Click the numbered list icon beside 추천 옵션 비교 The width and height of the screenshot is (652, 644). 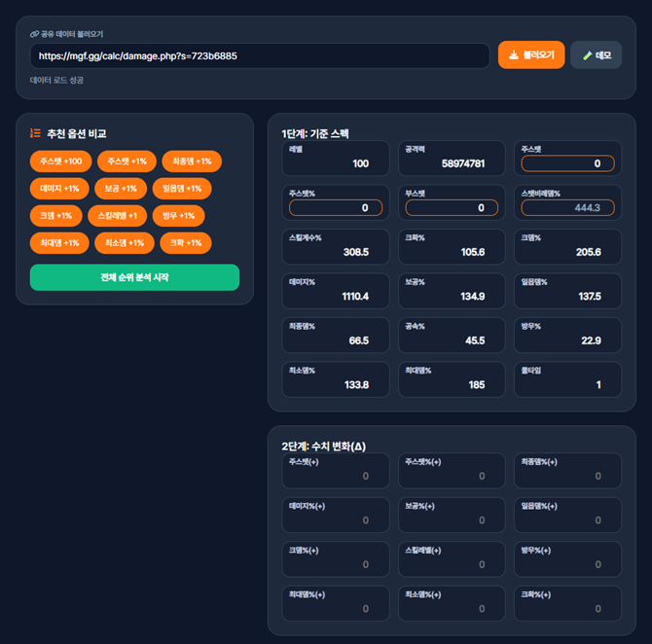pos(35,133)
